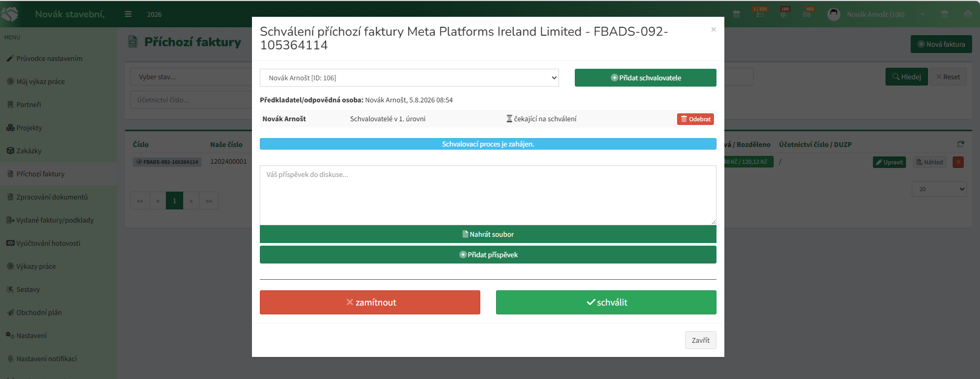
Task: Go to home icon in header
Action: click(x=968, y=14)
